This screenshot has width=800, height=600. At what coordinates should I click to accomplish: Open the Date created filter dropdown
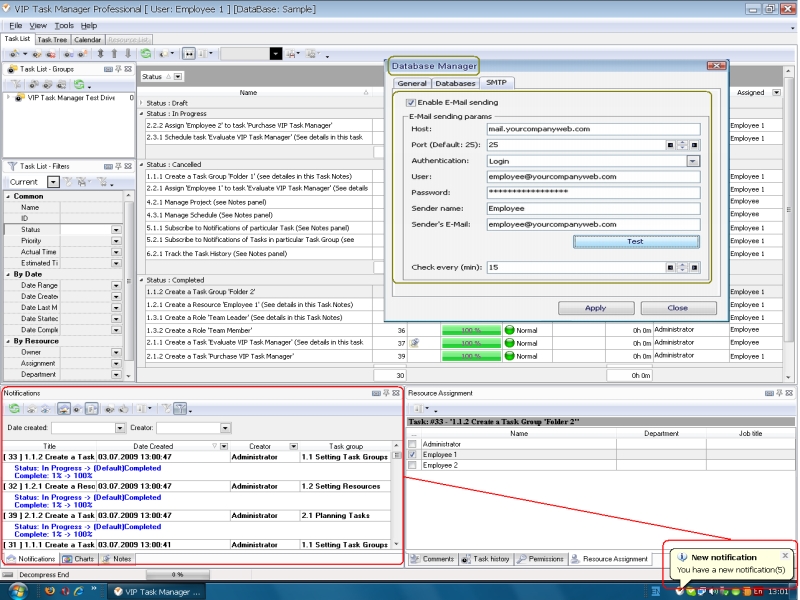(118, 428)
